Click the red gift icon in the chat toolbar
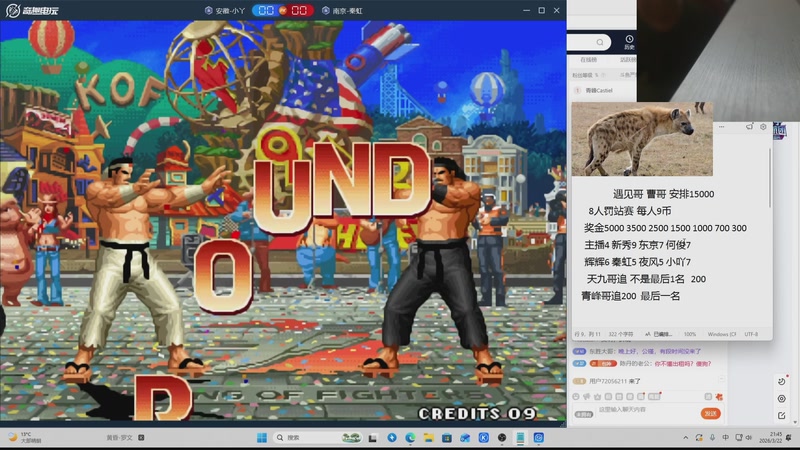Viewport: 800px width, 450px height. pyautogui.click(x=719, y=396)
